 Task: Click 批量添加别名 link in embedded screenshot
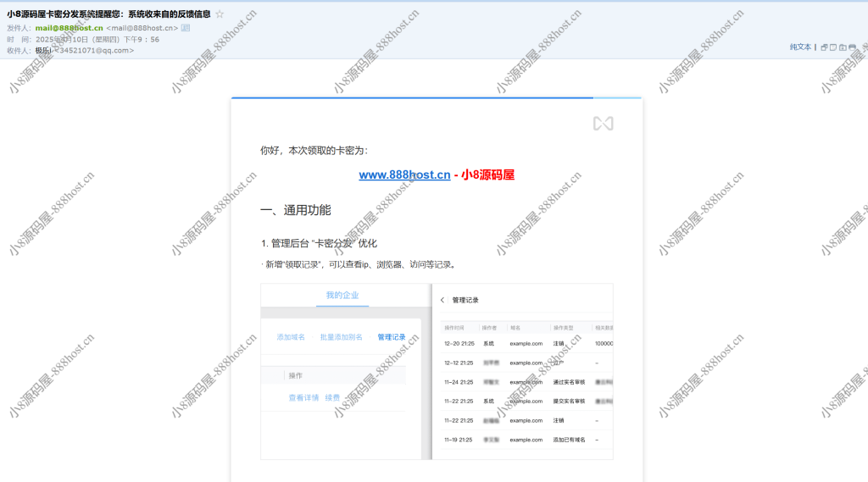tap(341, 337)
